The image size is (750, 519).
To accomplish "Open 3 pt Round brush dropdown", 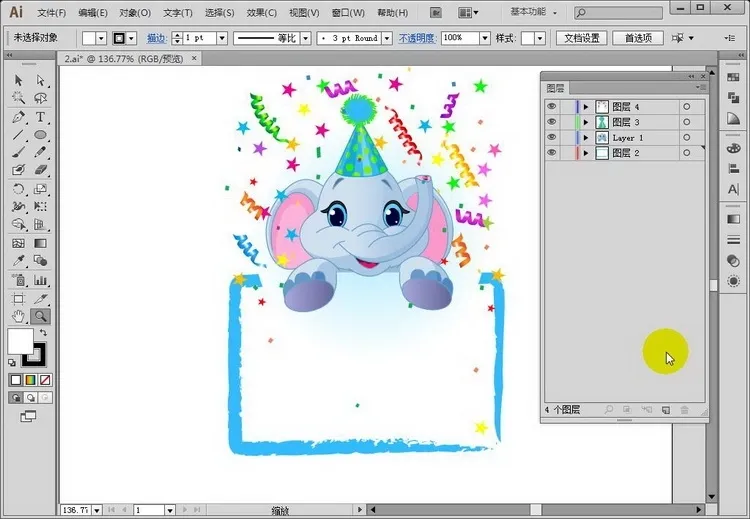I will point(387,38).
